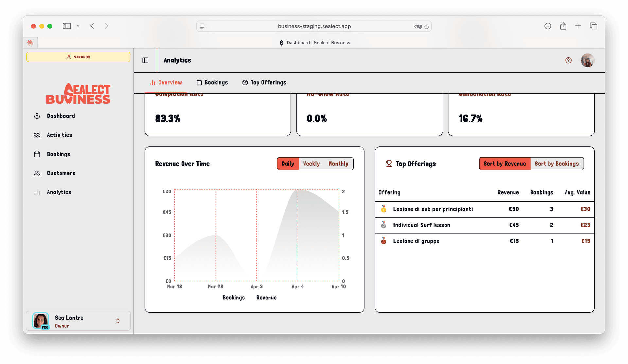The height and width of the screenshot is (364, 628).
Task: Collapse the sidebar using the panel icon
Action: [145, 60]
